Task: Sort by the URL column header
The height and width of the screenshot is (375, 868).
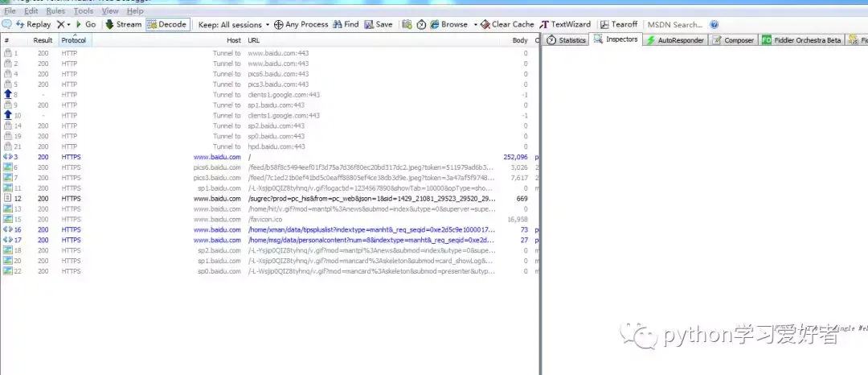Action: coord(253,40)
